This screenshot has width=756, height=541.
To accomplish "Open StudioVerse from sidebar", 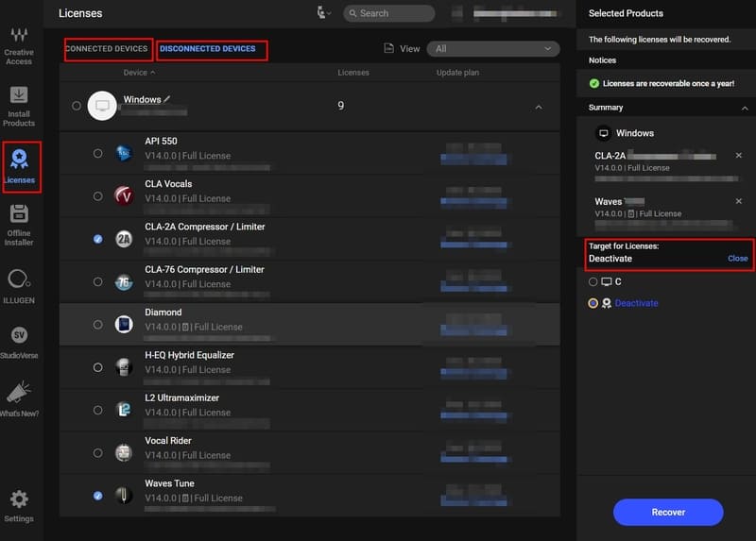I will point(19,342).
